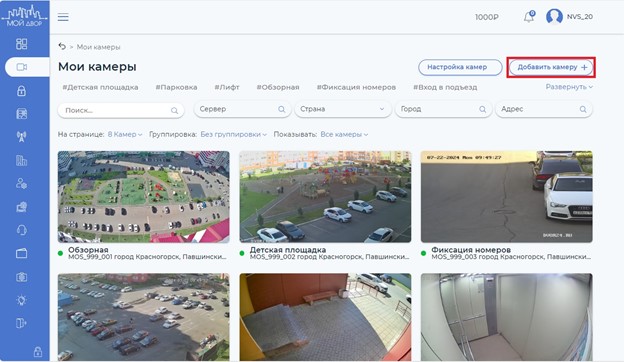Open the top padlock icon in sidebar
The image size is (624, 362).
coord(21,91)
